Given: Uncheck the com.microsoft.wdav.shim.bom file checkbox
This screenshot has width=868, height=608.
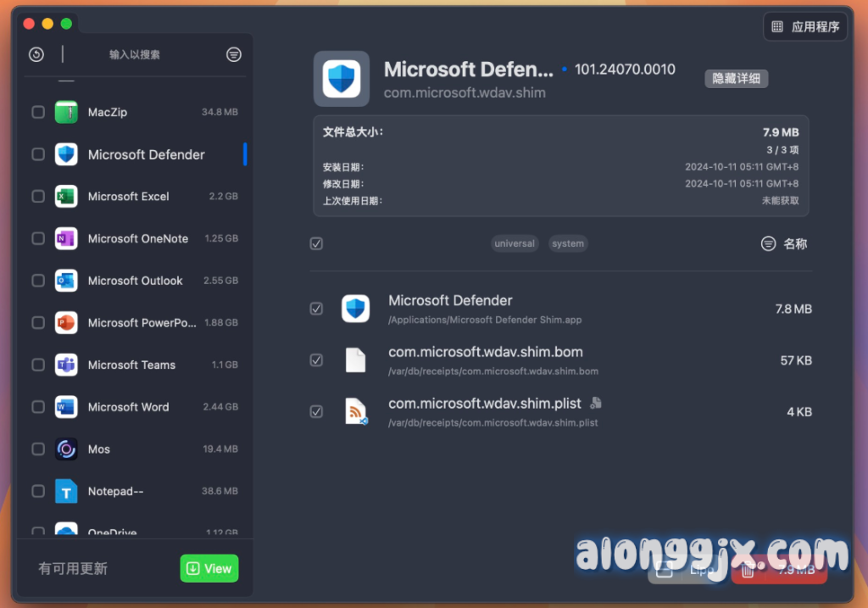Looking at the screenshot, I should coord(316,360).
